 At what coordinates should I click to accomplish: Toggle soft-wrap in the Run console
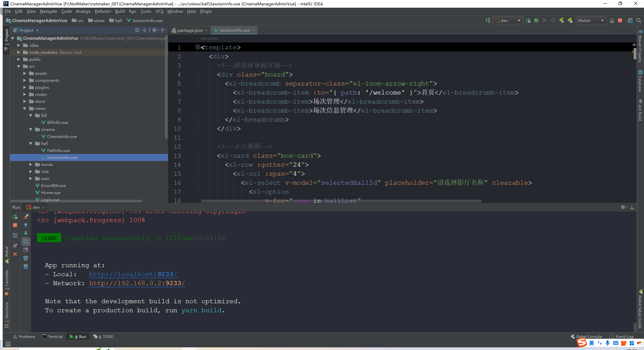26,241
